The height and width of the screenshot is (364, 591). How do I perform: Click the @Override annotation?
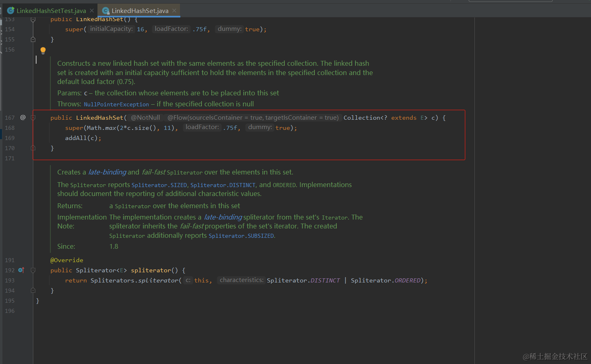point(67,260)
